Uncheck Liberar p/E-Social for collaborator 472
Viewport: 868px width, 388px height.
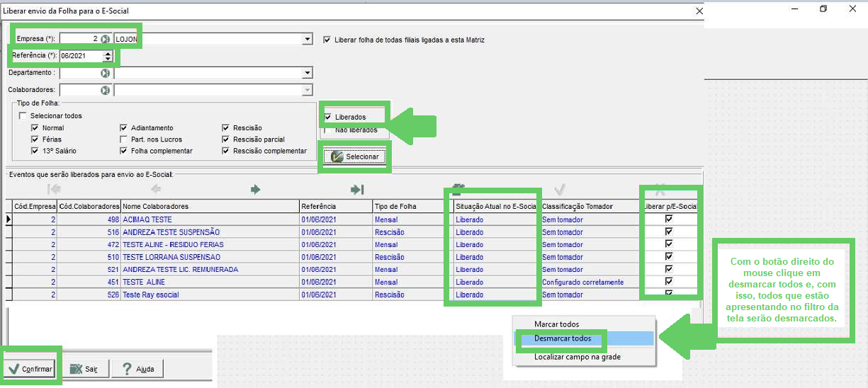click(667, 244)
